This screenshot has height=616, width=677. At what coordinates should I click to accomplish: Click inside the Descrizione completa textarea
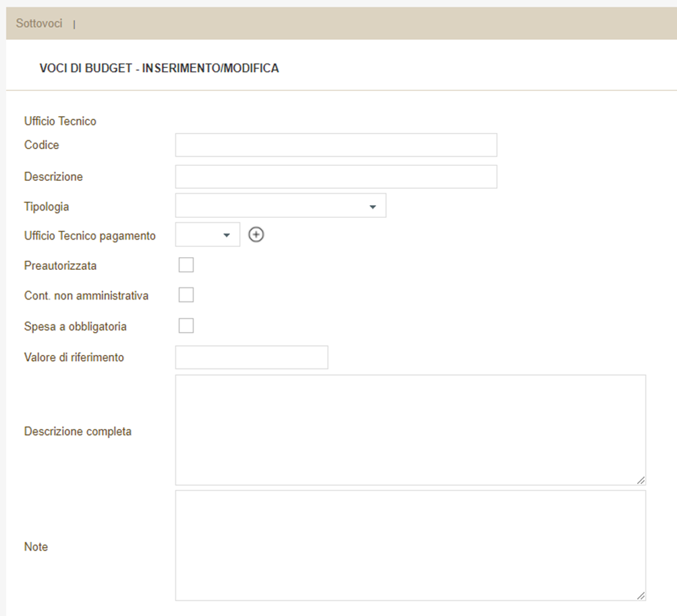[410, 430]
